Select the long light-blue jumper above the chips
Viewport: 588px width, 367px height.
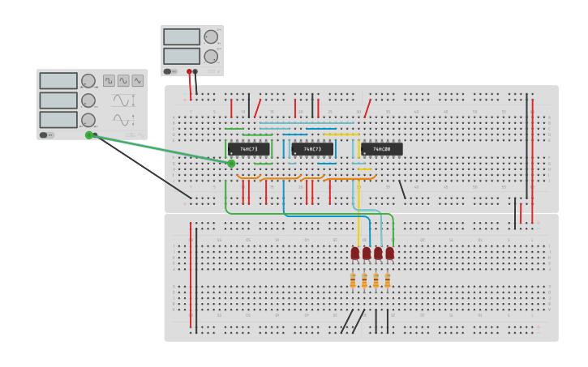pyautogui.click(x=307, y=123)
